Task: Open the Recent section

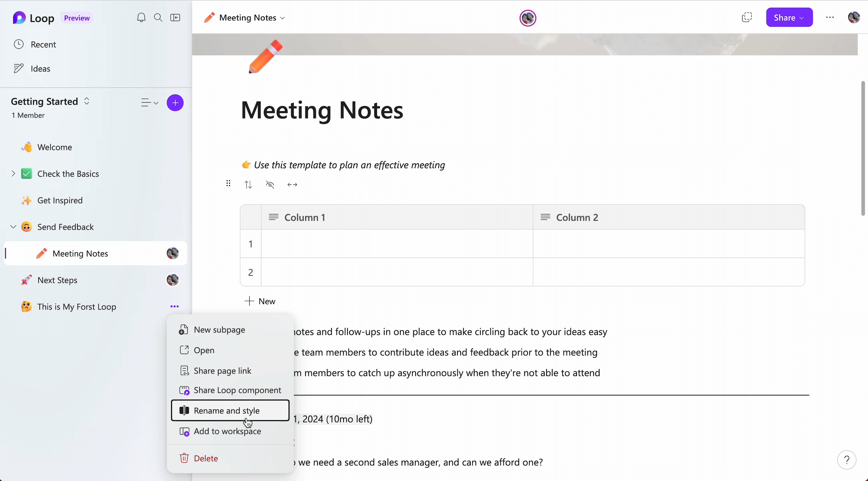Action: [x=43, y=44]
